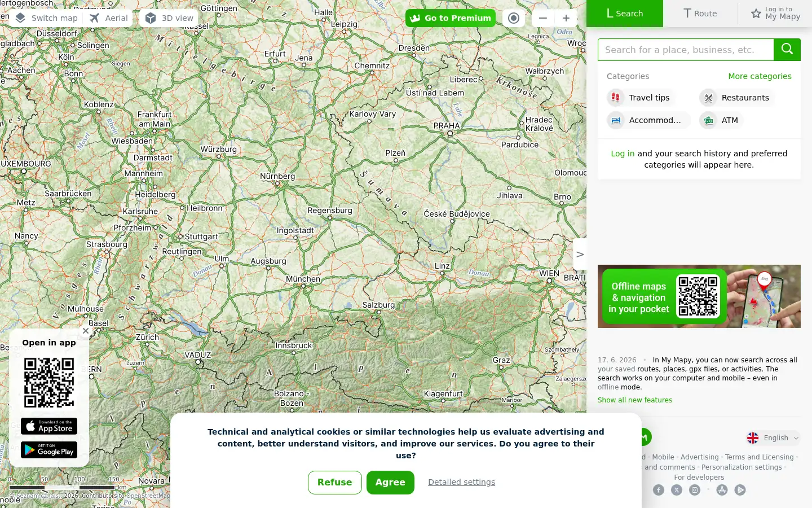Choose the ATM category
This screenshot has width=812, height=508.
(x=721, y=120)
